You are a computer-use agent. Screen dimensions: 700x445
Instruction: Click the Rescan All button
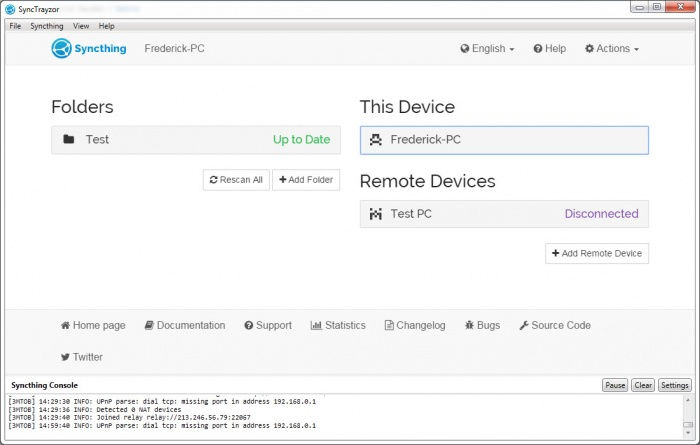(x=236, y=180)
